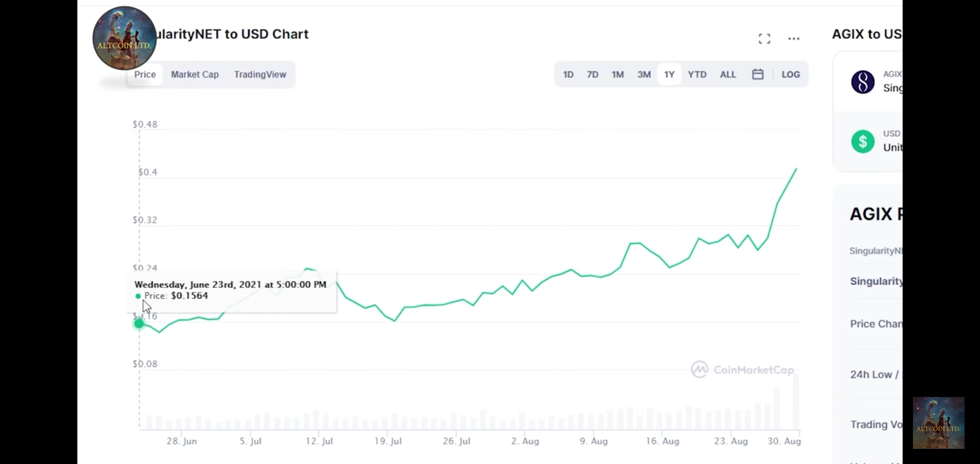The width and height of the screenshot is (980, 464).
Task: Click the 26. Jul x-axis label
Action: point(456,441)
